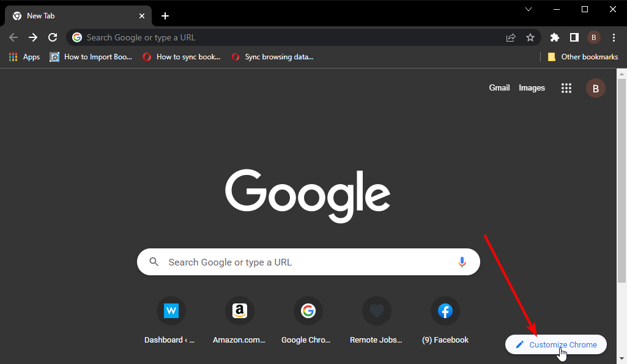This screenshot has width=627, height=364.
Task: Open tab search dropdown chevron
Action: (x=529, y=9)
